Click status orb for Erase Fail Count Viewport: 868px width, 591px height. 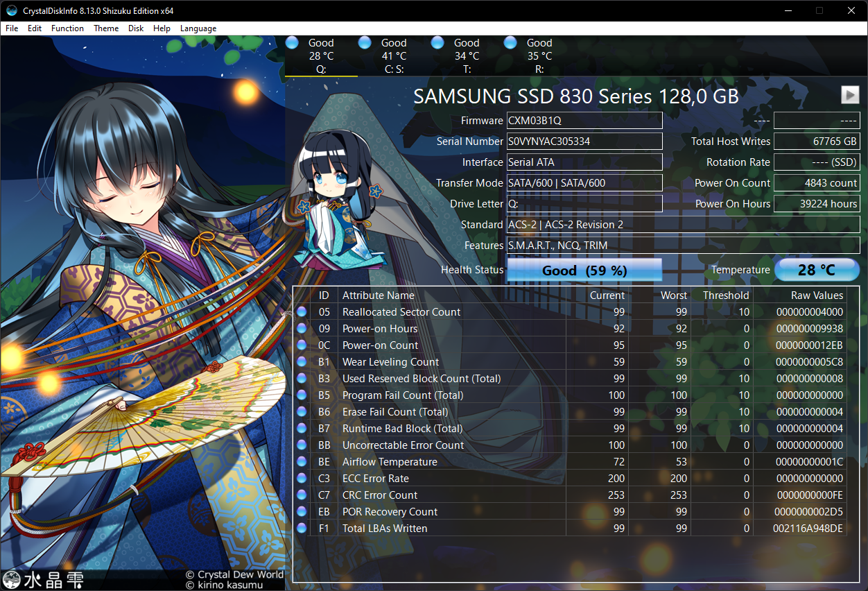point(302,412)
